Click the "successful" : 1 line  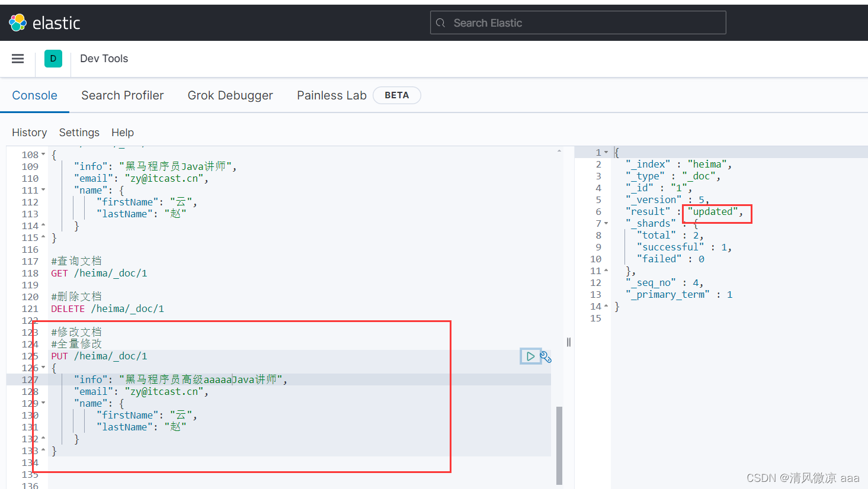[x=684, y=247]
